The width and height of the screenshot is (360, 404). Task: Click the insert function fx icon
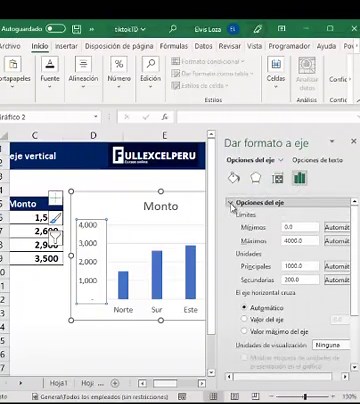pos(165,117)
